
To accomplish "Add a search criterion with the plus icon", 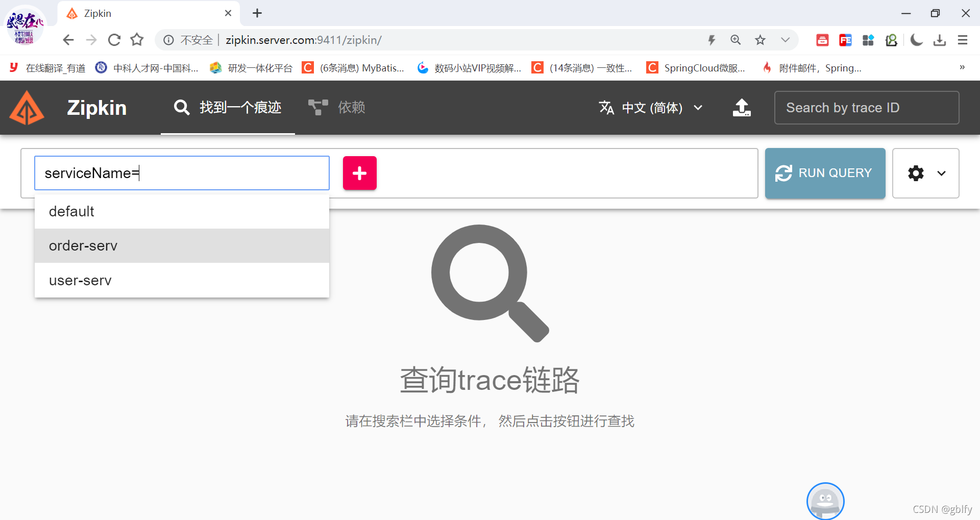I will (x=359, y=173).
